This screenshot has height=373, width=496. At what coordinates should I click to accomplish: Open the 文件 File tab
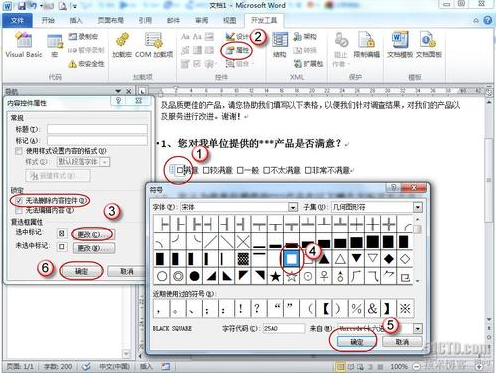(17, 20)
